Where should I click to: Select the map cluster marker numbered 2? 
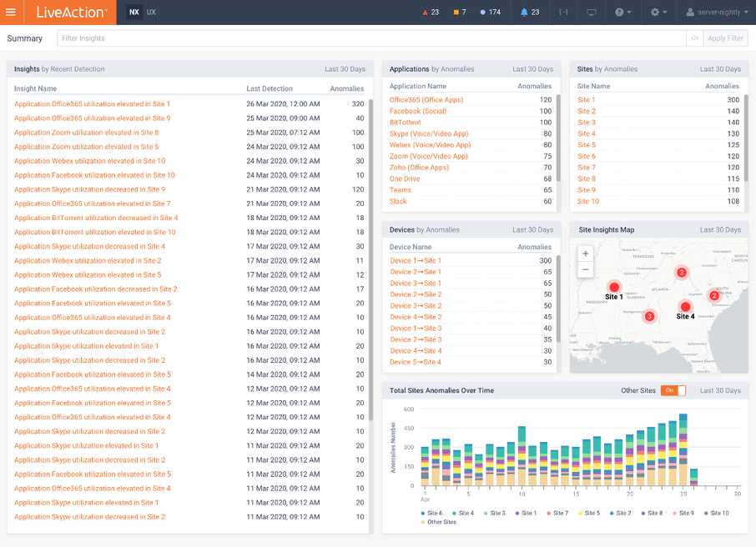coord(714,295)
